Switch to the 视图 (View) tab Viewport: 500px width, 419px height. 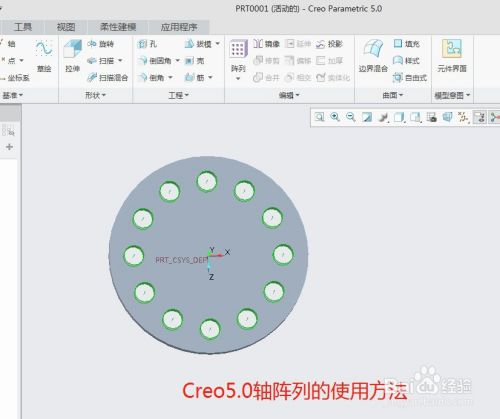(x=66, y=27)
